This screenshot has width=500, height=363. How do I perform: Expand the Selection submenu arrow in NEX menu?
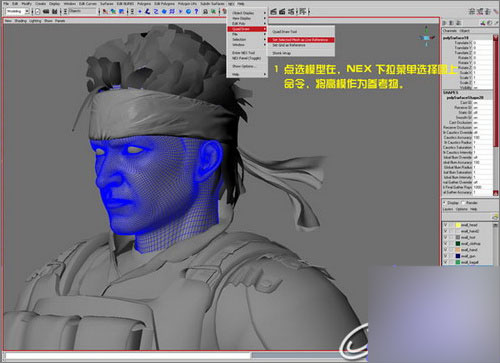(x=265, y=39)
